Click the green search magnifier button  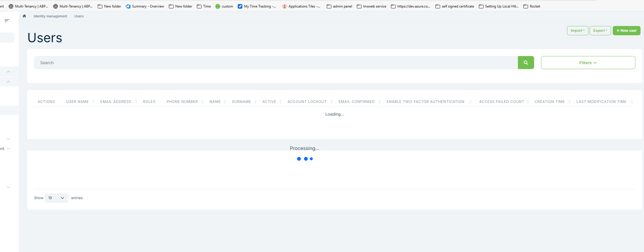(525, 63)
